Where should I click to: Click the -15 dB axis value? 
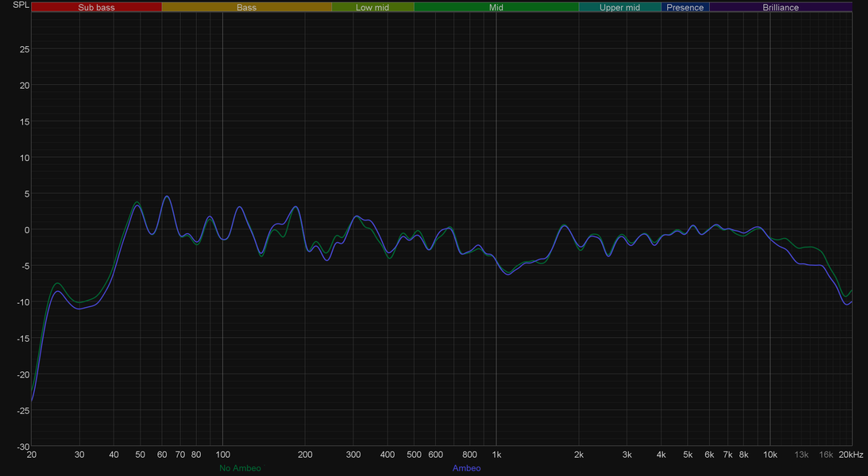(x=23, y=338)
